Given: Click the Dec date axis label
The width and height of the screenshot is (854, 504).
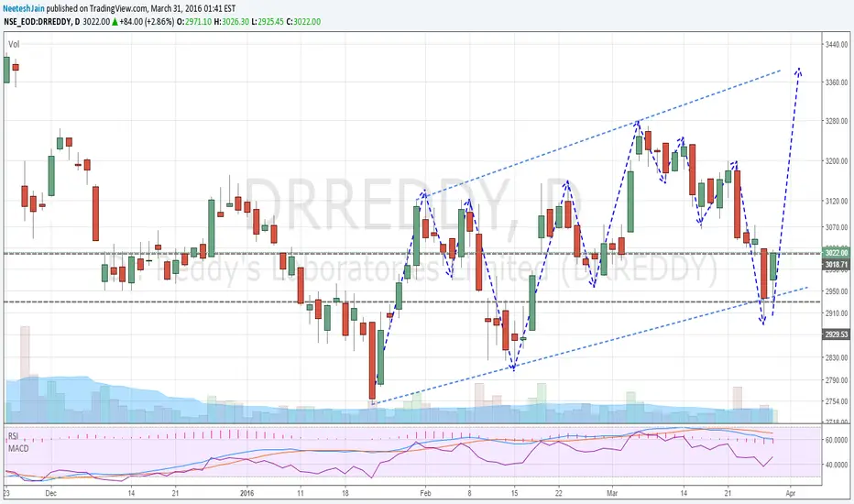Looking at the screenshot, I should pos(50,493).
